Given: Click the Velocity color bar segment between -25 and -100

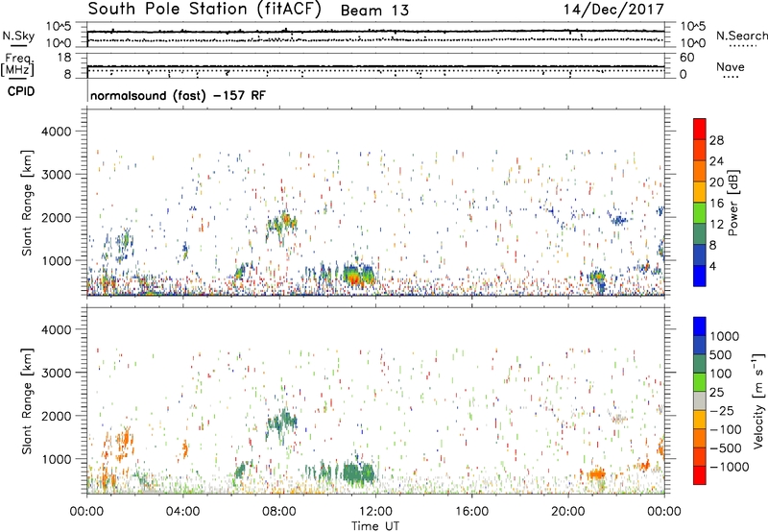Looking at the screenshot, I should pos(700,420).
